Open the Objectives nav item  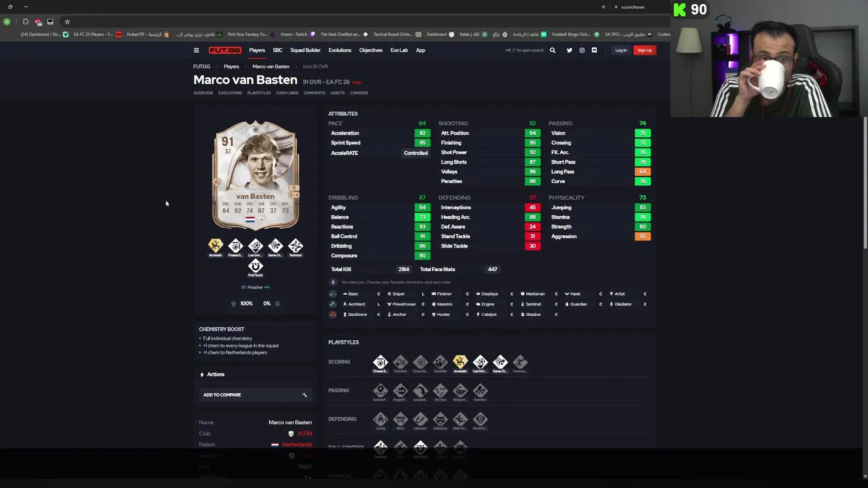click(x=371, y=50)
